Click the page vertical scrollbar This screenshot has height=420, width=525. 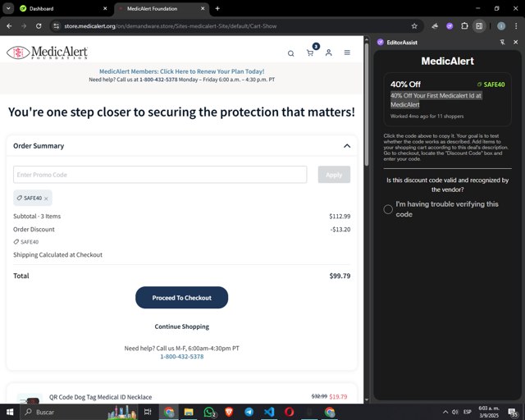367,104
